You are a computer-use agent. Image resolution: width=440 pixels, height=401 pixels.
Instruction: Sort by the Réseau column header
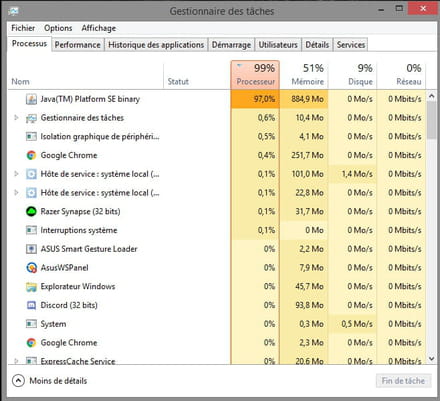tap(401, 75)
